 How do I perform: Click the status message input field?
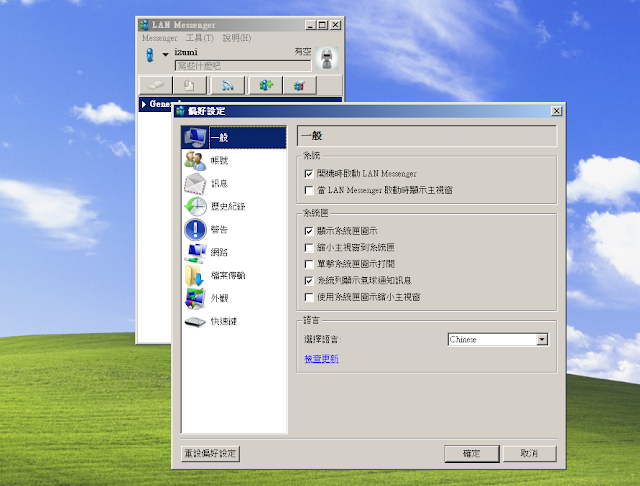click(243, 66)
